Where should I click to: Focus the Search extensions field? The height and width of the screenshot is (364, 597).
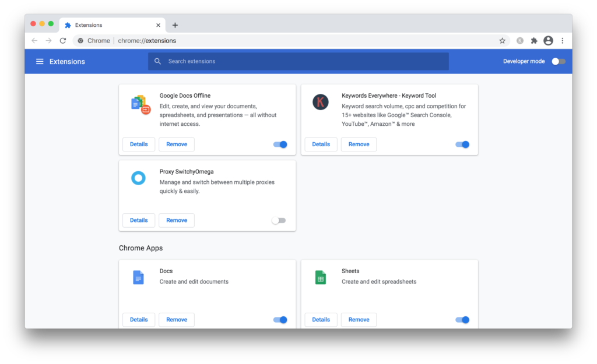click(x=303, y=62)
